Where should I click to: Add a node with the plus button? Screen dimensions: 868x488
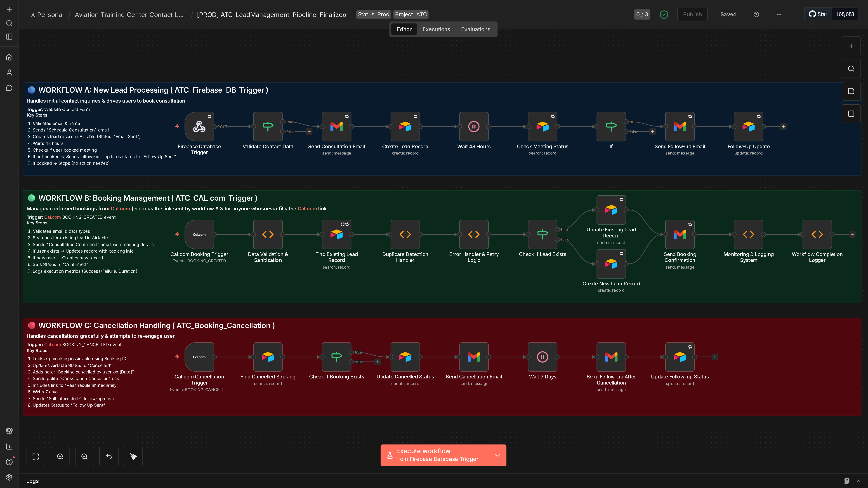(851, 46)
